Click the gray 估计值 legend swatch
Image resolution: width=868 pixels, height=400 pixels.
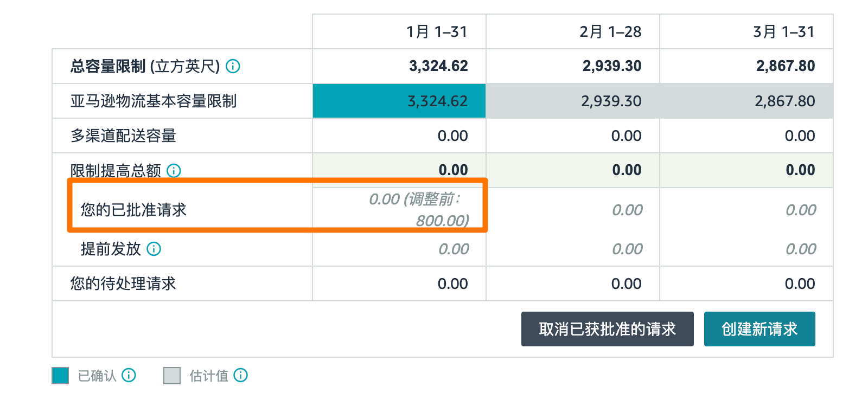[x=172, y=376]
